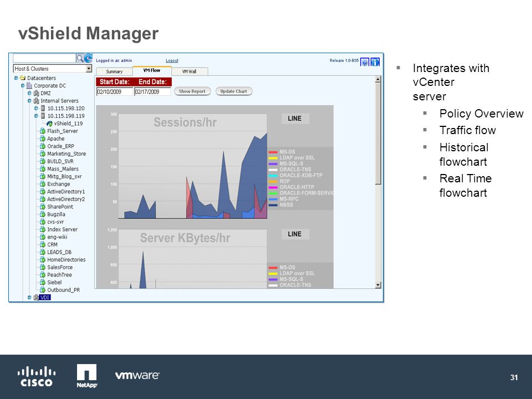The width and height of the screenshot is (532, 399).
Task: Click the red MS-DS swatch in Sessions legend
Action: point(273,152)
